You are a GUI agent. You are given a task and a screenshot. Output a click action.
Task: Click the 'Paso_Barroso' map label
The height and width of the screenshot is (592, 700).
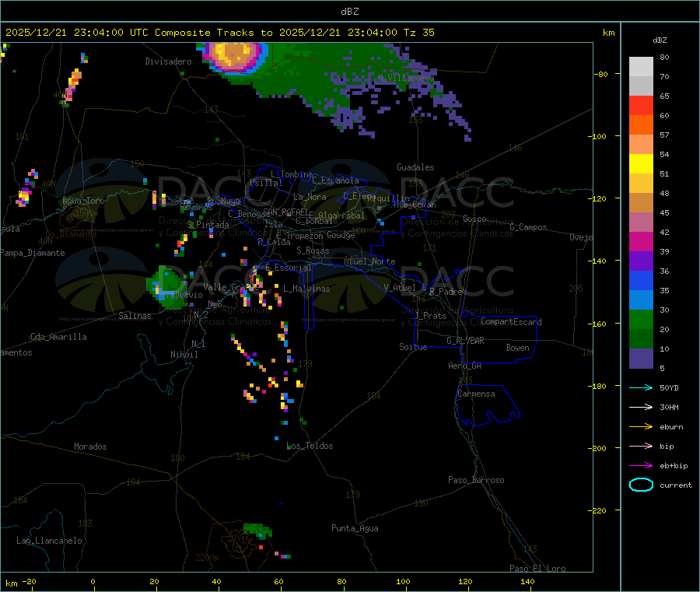[476, 480]
